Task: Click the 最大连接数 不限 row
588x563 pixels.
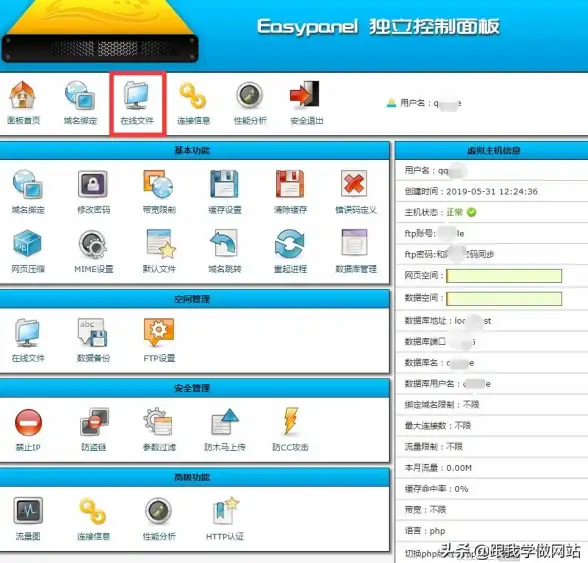Action: tap(492, 426)
